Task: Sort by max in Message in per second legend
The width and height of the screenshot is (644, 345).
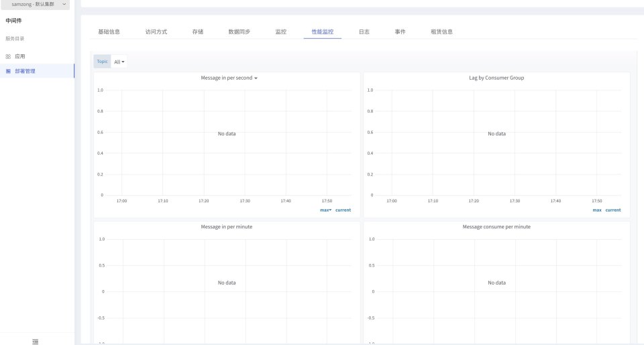Action: pos(325,210)
